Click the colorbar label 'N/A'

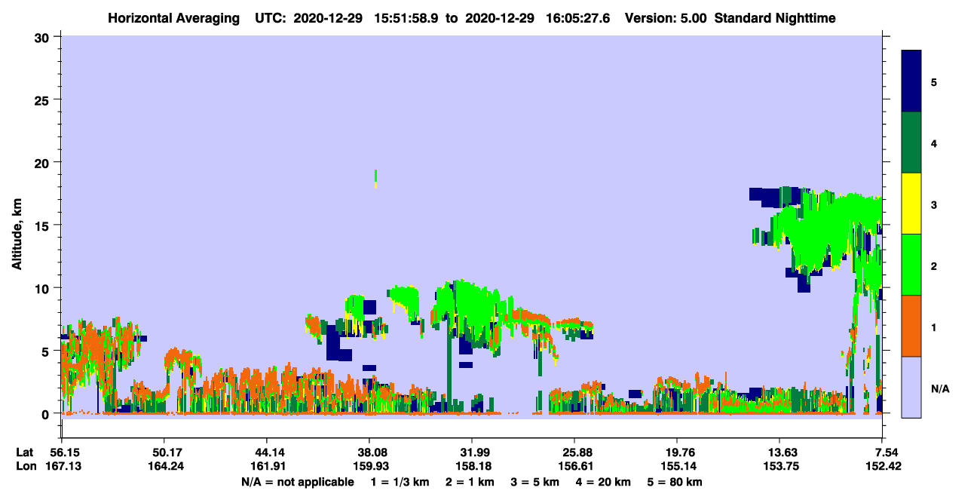click(940, 388)
